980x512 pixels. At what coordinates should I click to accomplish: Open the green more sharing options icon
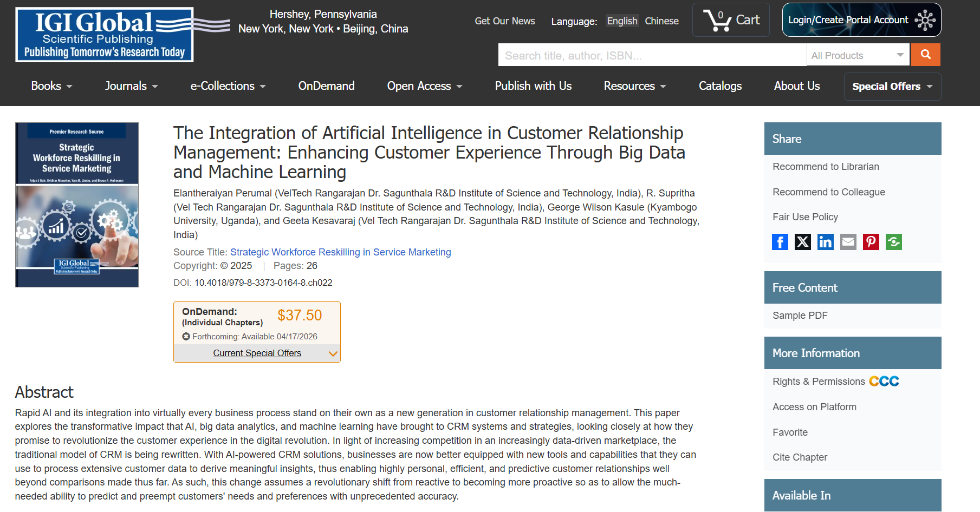click(x=894, y=242)
